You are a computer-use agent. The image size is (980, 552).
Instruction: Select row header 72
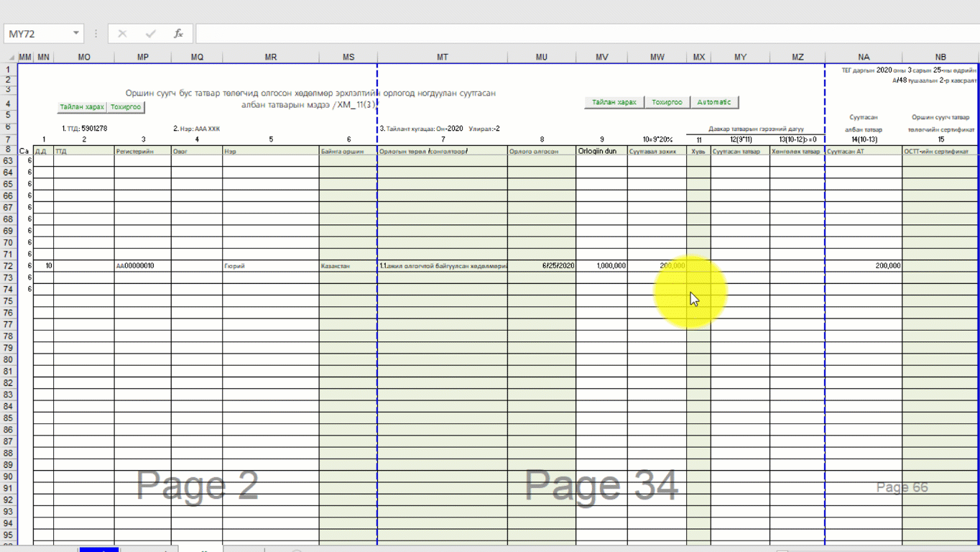8,266
